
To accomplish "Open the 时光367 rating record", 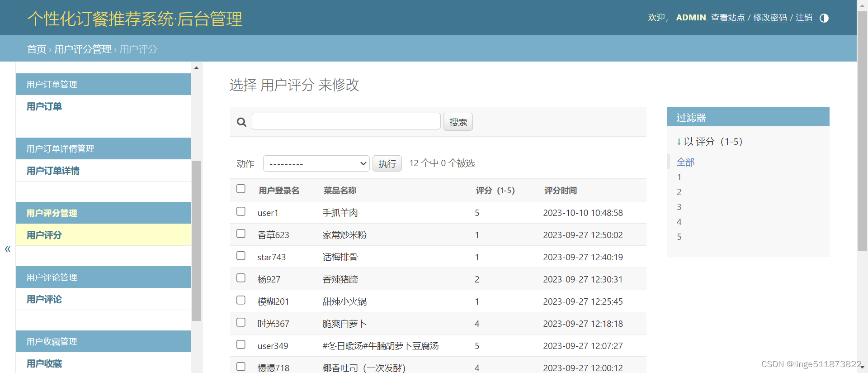I will click(273, 324).
